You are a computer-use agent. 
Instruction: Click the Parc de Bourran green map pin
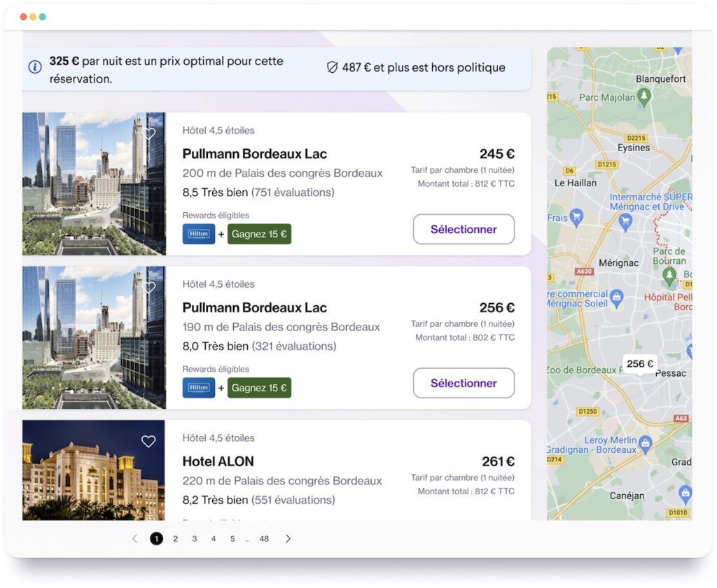669,274
